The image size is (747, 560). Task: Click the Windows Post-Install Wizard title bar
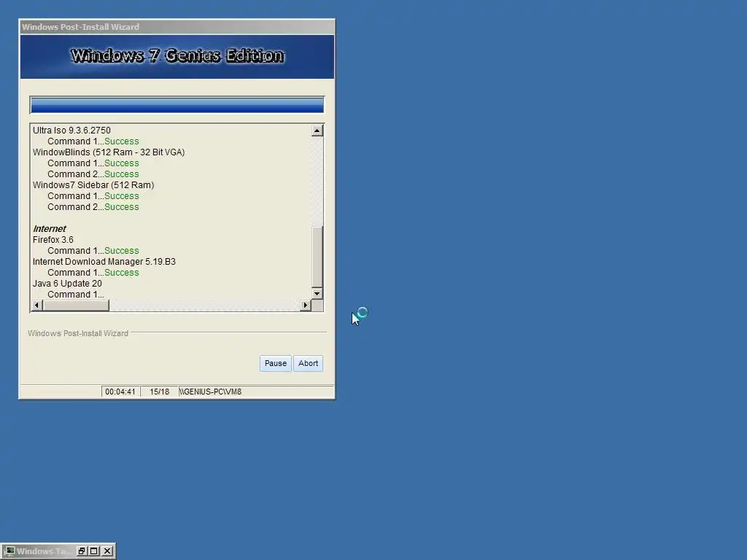(x=177, y=27)
